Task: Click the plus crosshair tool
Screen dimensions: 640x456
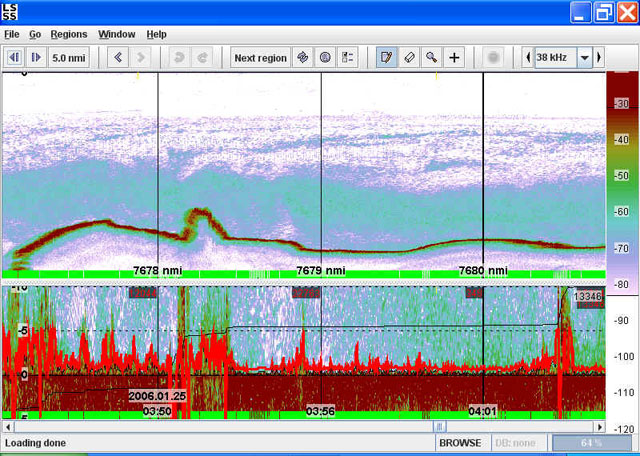Action: click(454, 58)
